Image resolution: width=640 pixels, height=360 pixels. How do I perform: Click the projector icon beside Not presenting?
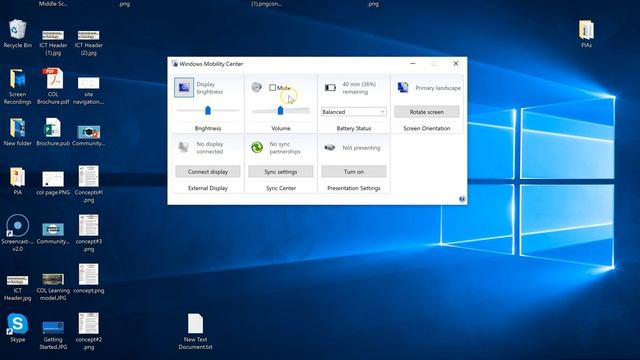330,147
